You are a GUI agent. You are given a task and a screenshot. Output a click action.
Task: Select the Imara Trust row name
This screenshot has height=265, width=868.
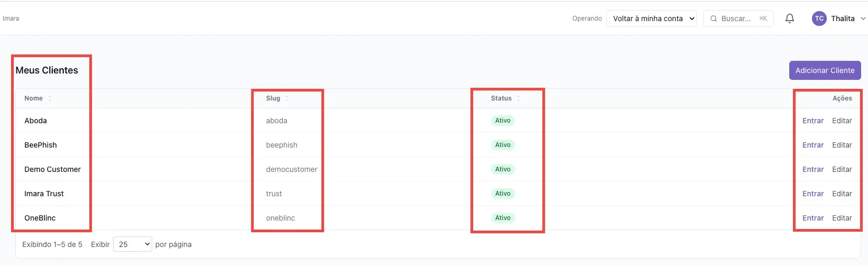pos(44,194)
